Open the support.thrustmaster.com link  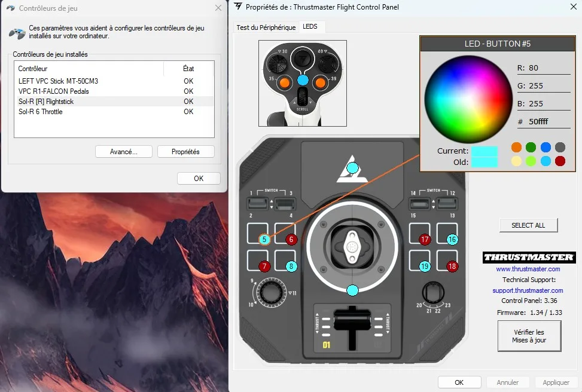[528, 290]
